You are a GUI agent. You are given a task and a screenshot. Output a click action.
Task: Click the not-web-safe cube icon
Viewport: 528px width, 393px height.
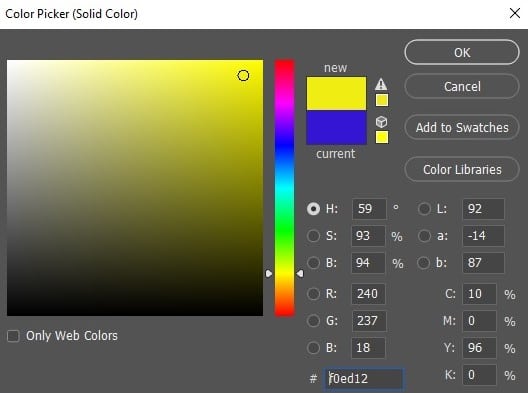(x=381, y=122)
